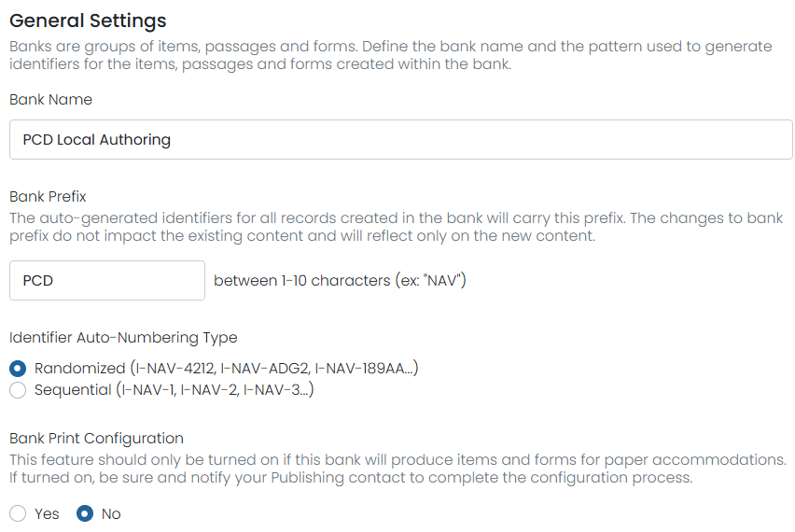Choose the Sequential identifier numbering radio button
The height and width of the screenshot is (532, 795).
tap(18, 390)
